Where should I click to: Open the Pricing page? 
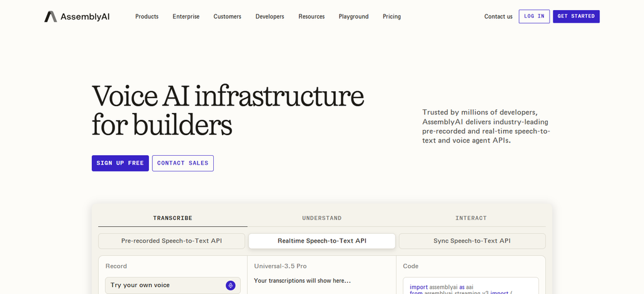coord(392,17)
